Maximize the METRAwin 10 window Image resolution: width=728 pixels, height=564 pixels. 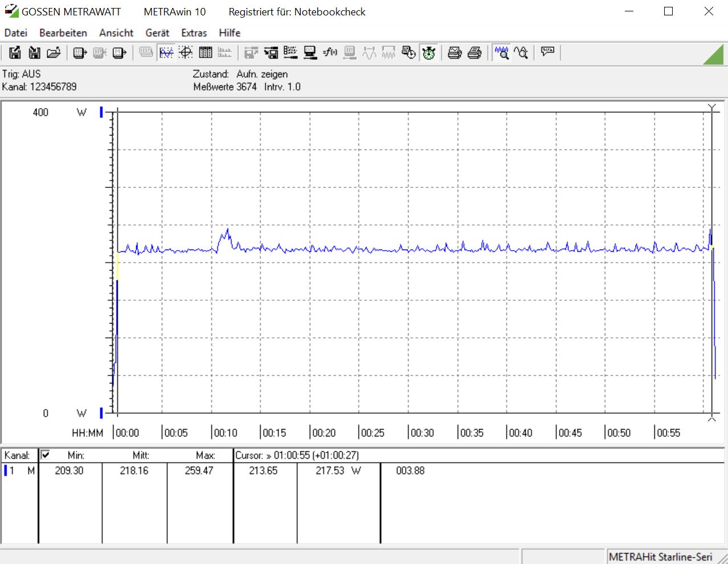(x=669, y=11)
